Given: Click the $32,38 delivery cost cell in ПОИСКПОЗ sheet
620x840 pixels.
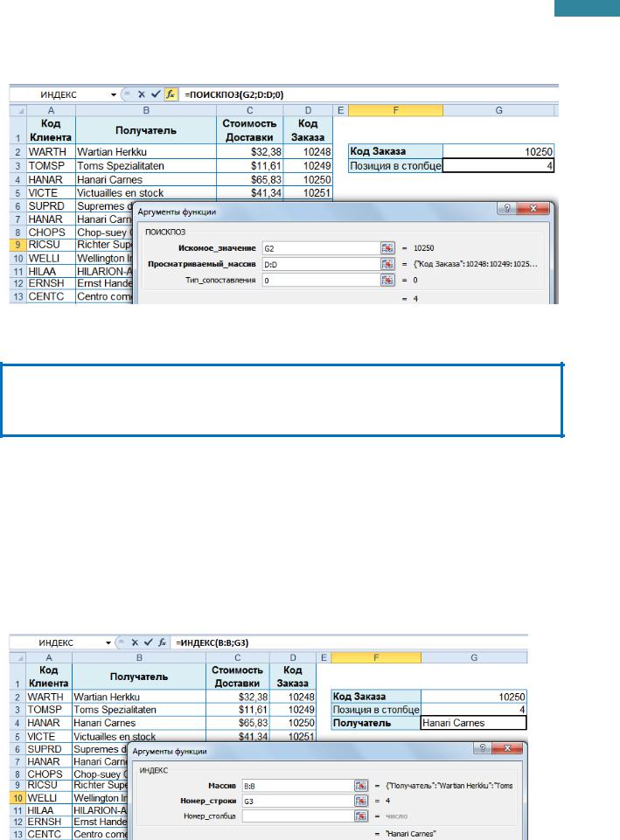Looking at the screenshot, I should [x=250, y=151].
